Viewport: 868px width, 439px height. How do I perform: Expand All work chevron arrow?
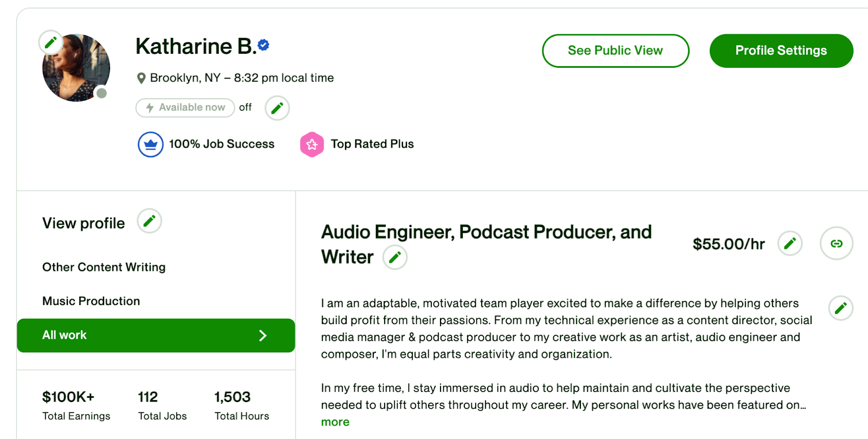(x=263, y=335)
